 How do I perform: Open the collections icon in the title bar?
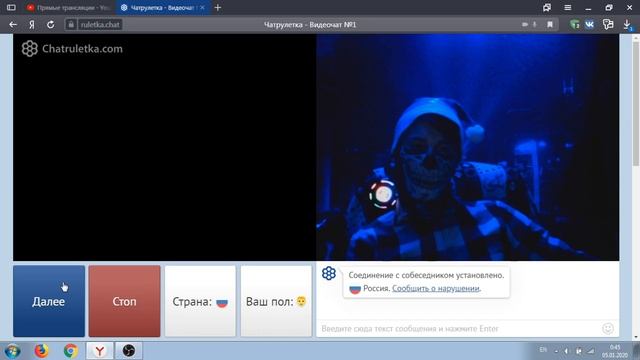pos(547,7)
